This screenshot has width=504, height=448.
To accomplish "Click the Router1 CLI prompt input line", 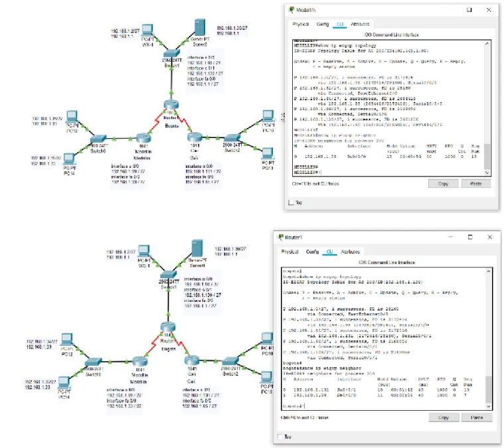I will 383,406.
